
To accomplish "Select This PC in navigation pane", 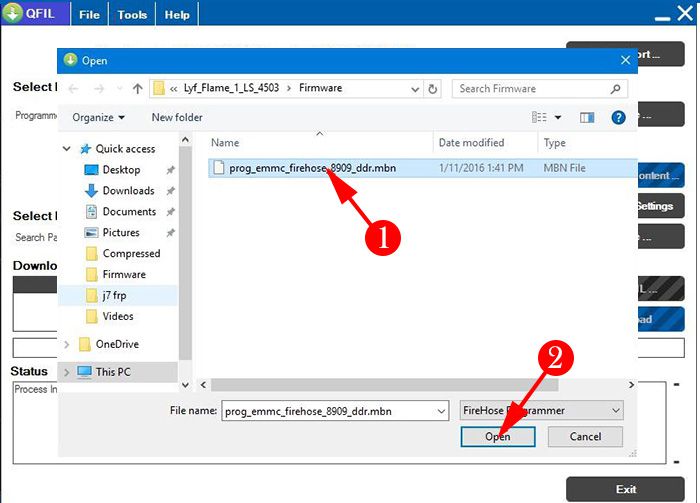I will (x=113, y=372).
